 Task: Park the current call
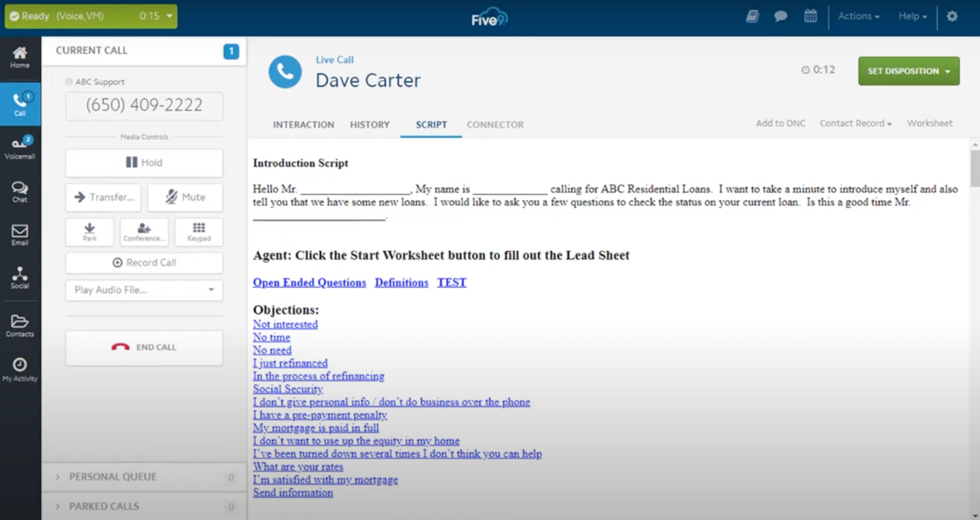pyautogui.click(x=90, y=232)
